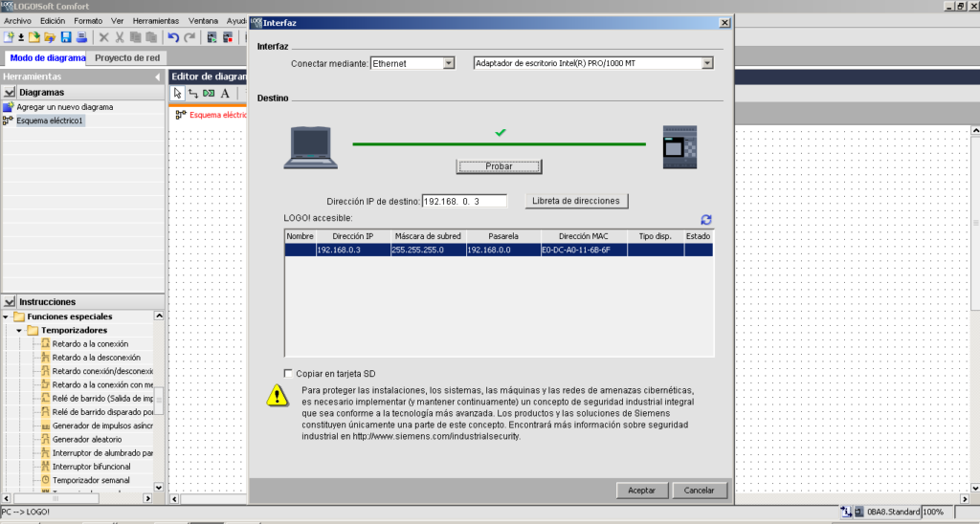
Task: Click the 0BA8.Standard device icon in status bar
Action: tap(860, 512)
